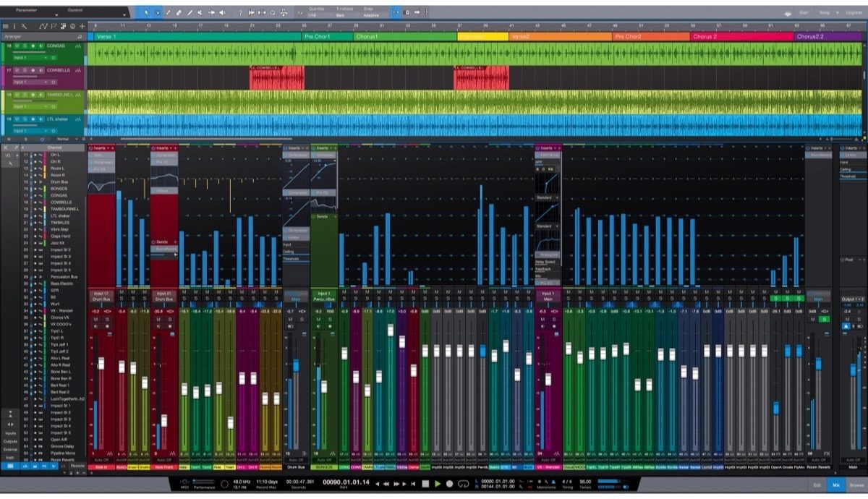Click the question mark help icon
This screenshot has width=868, height=499.
pyautogui.click(x=240, y=12)
